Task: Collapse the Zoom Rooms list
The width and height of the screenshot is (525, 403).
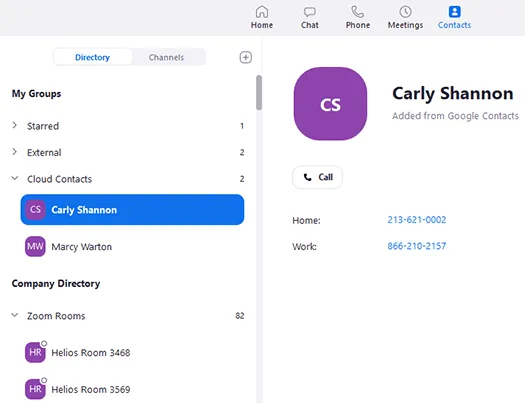Action: [x=15, y=315]
